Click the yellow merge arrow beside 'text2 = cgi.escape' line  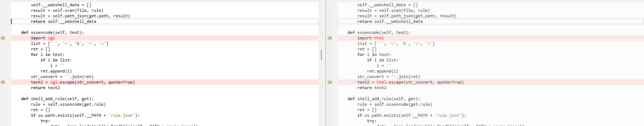point(3,82)
